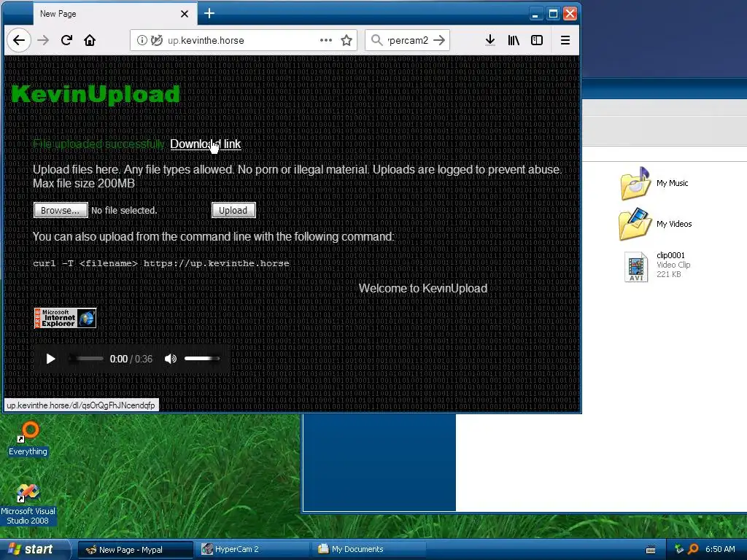
Task: Select Microsoft Visual Studio 2008 desktop shortcut
Action: coord(28,505)
